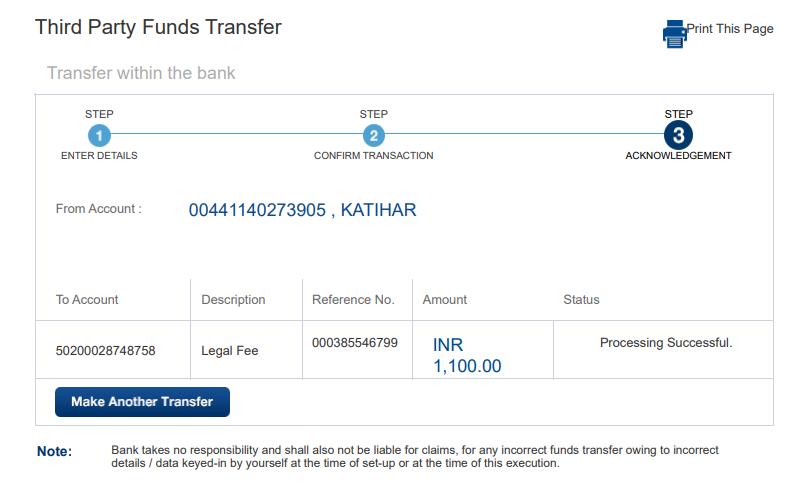Select step 2 circle marker

click(374, 136)
